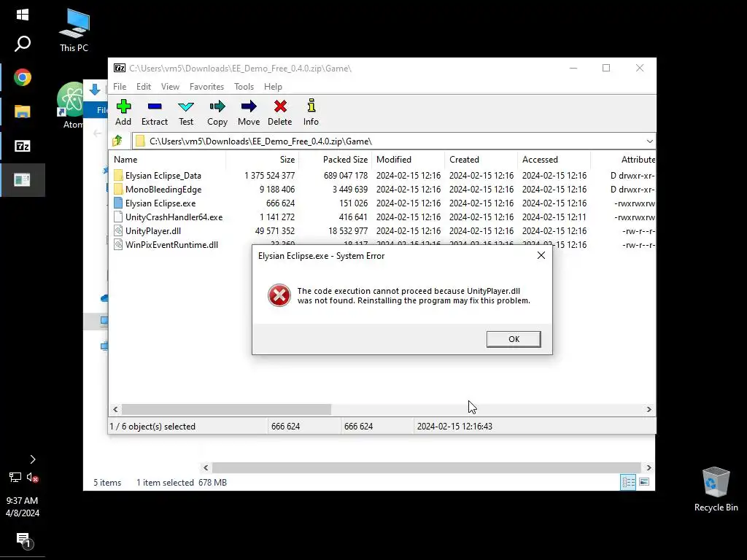Click the size 49 571 352 cell
747x560 pixels.
tap(275, 230)
